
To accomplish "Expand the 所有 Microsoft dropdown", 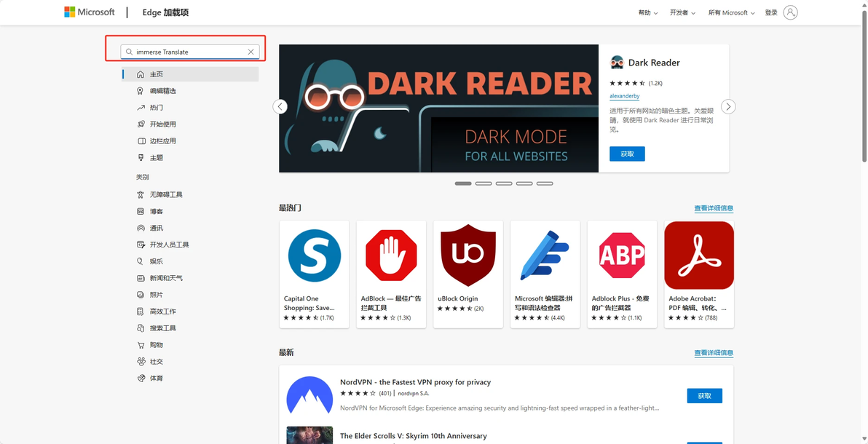I will [x=730, y=12].
